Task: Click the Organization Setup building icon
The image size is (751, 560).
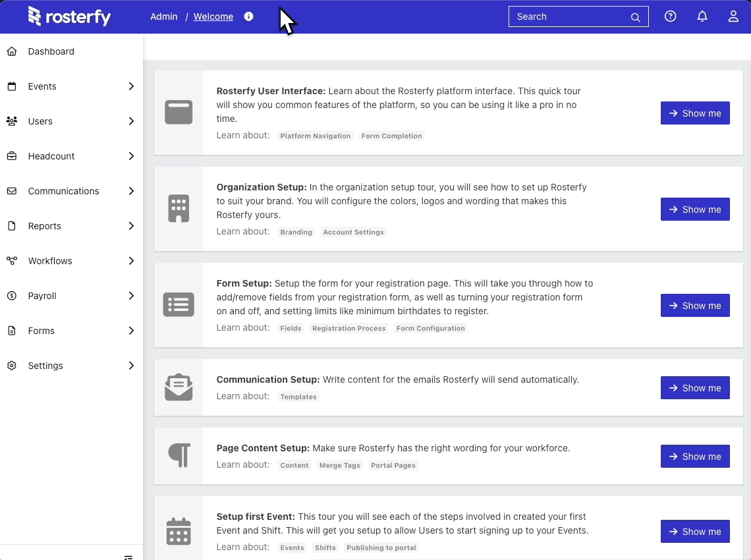Action: point(179,208)
